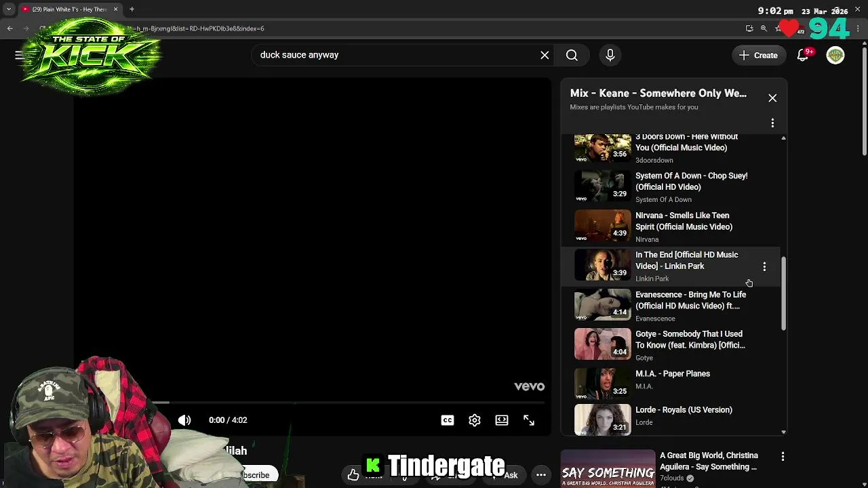Open the notifications bell
Screen dimensions: 868x488
pyautogui.click(x=803, y=55)
